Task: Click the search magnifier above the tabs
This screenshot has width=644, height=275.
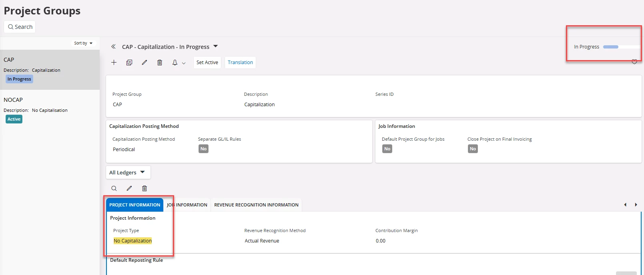Action: (114, 188)
